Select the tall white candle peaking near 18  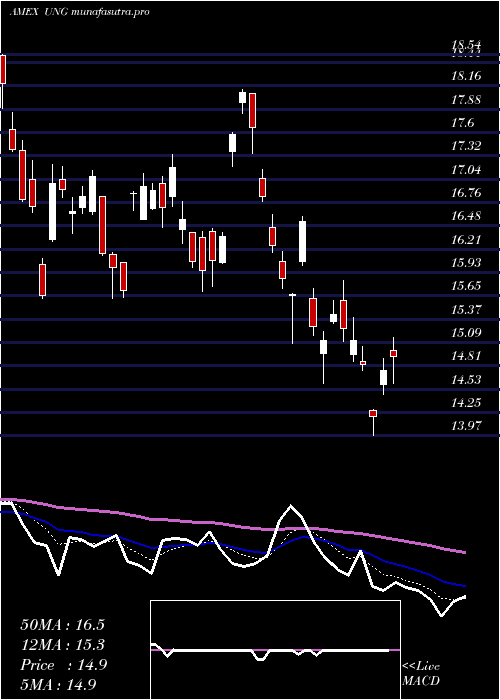[x=242, y=97]
